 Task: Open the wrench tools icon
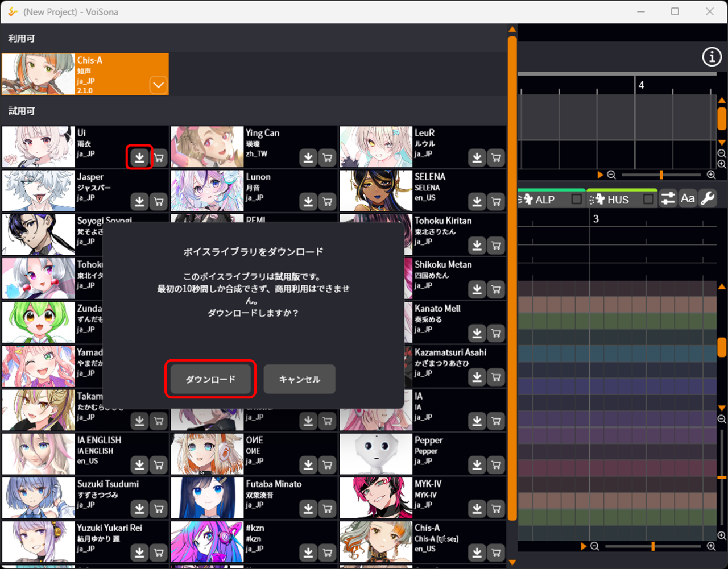click(x=708, y=198)
